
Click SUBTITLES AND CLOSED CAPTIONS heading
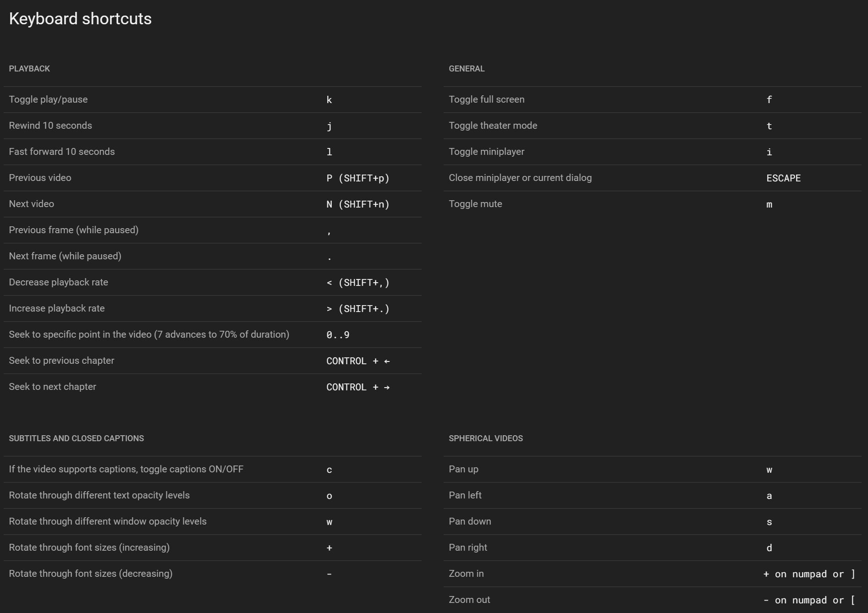(x=77, y=438)
